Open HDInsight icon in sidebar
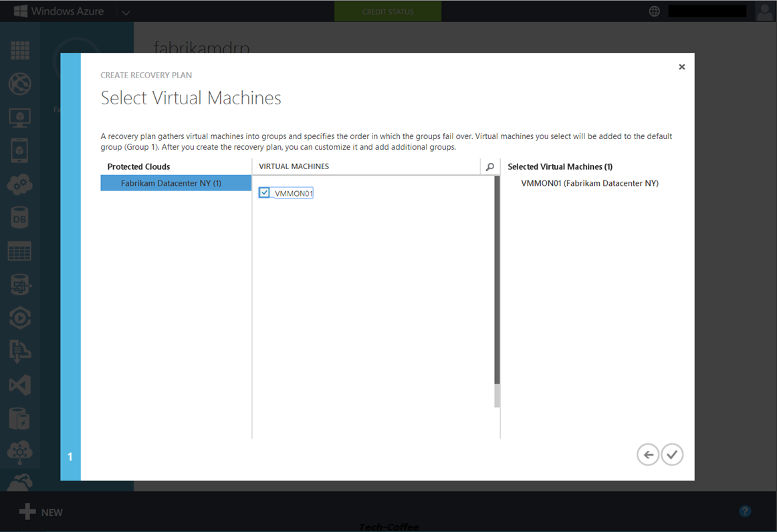777x532 pixels. coord(20,285)
